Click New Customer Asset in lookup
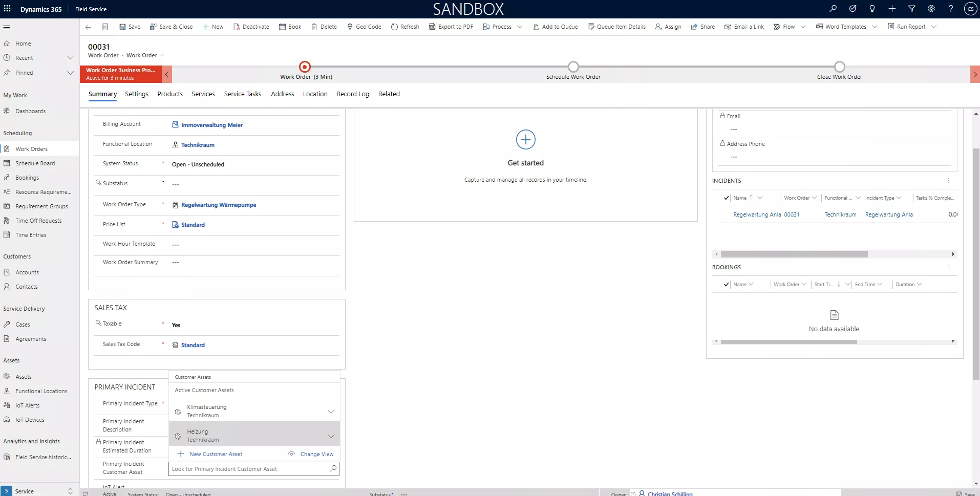 tap(216, 454)
